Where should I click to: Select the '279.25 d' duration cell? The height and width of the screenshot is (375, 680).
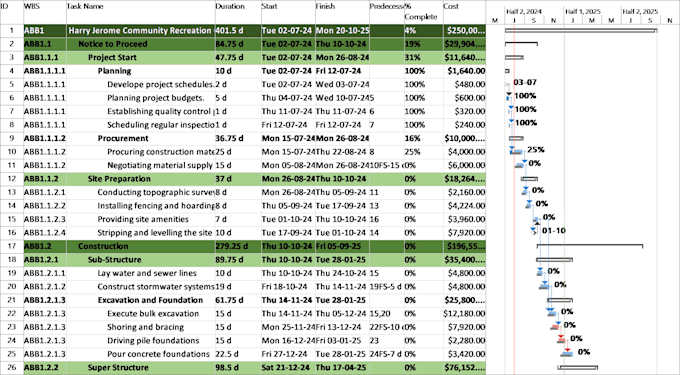(x=238, y=246)
